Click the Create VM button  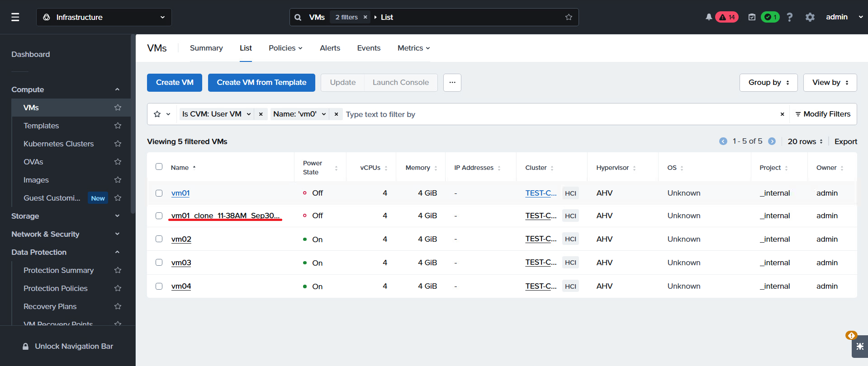[175, 83]
